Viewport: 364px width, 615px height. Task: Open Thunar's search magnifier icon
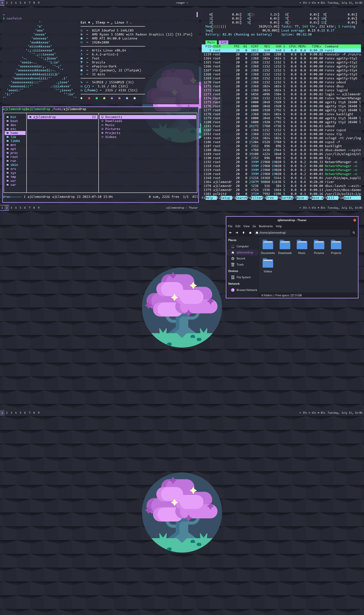click(354, 233)
